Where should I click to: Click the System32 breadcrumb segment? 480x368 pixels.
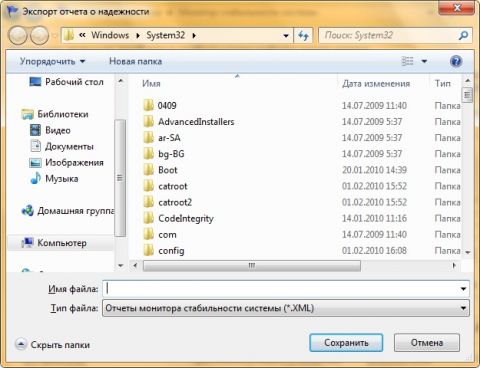click(x=165, y=35)
